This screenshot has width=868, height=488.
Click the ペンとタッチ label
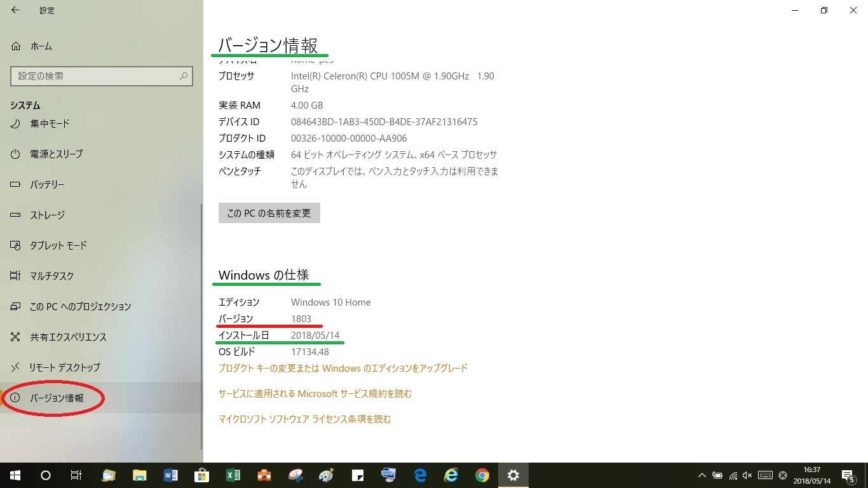(x=240, y=171)
